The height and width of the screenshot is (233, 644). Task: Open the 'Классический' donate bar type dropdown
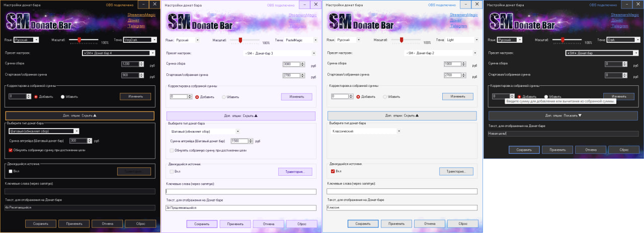point(365,131)
